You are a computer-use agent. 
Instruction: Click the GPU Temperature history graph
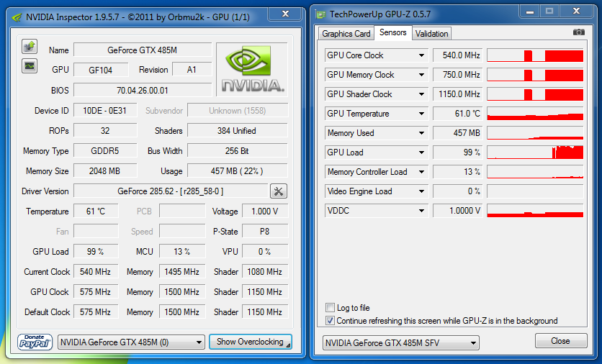point(535,114)
